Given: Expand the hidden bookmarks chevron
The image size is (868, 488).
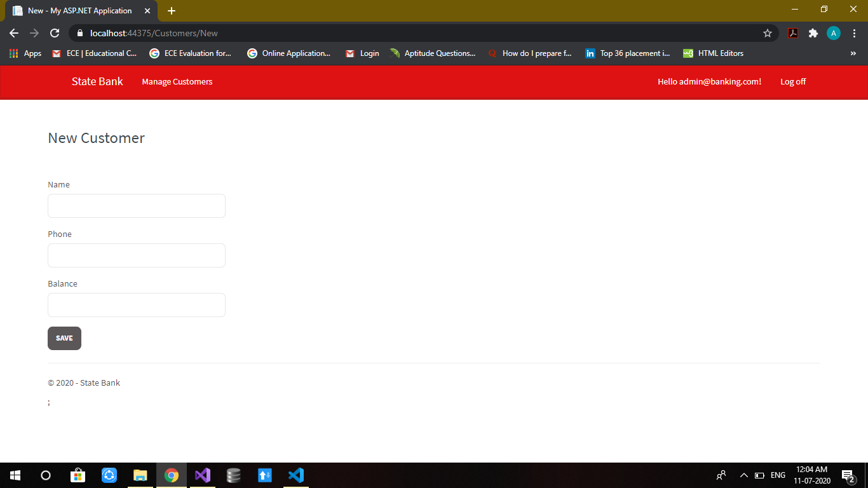Looking at the screenshot, I should click(x=853, y=53).
